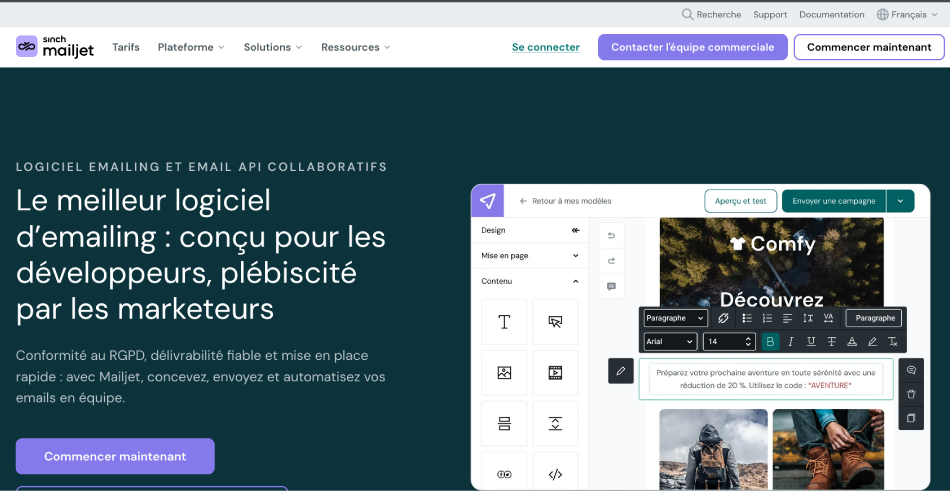
Task: Expand the Ressources menu
Action: 356,47
